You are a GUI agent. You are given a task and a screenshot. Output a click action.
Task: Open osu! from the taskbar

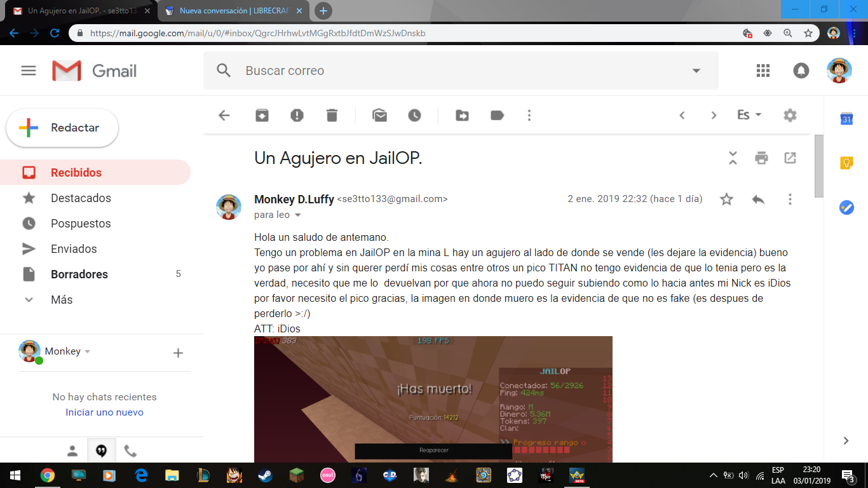(327, 475)
